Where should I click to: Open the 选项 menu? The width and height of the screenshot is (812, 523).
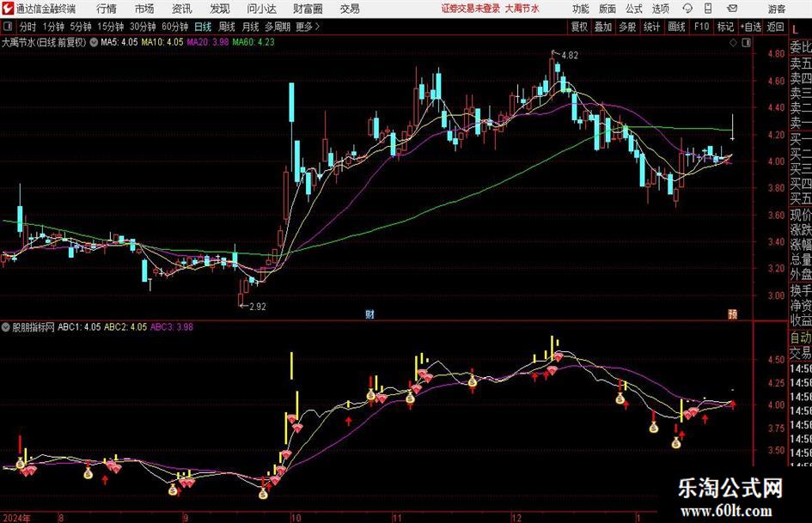coord(660,9)
